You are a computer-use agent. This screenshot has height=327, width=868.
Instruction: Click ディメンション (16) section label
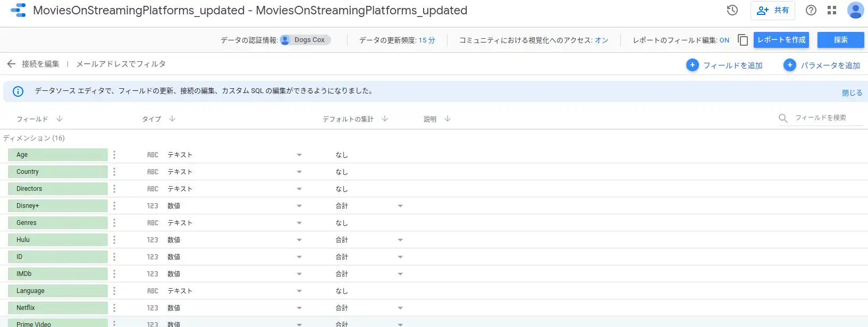(34, 138)
